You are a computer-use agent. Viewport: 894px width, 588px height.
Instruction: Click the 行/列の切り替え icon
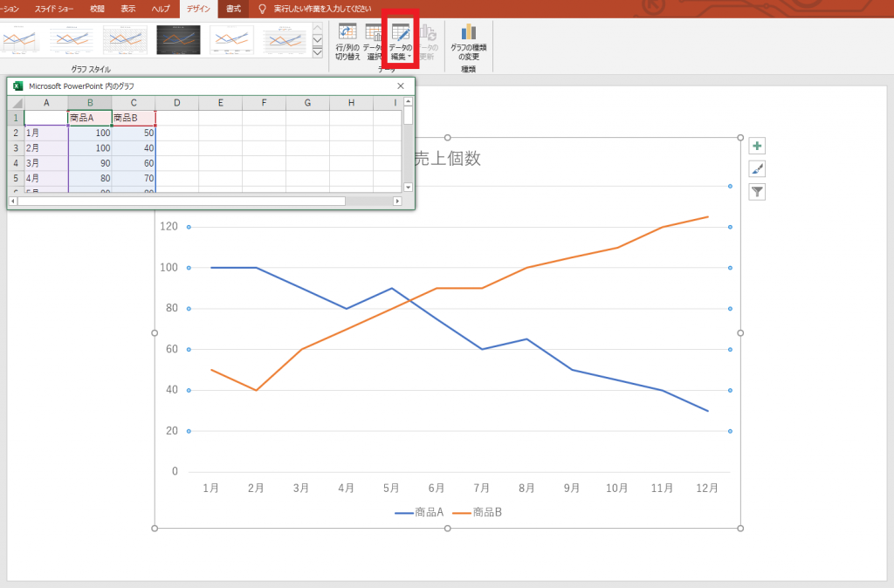(347, 33)
